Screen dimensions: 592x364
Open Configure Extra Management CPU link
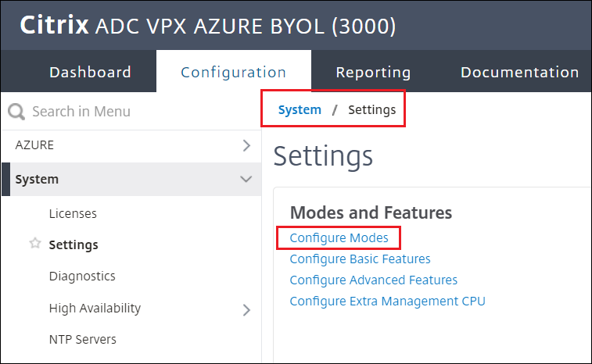tap(387, 301)
